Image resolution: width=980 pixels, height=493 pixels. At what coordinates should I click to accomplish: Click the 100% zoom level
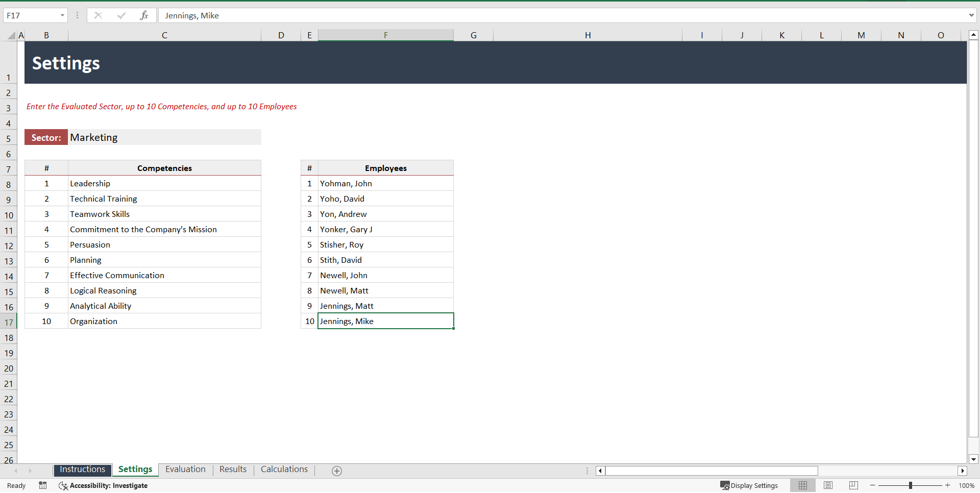pos(966,485)
